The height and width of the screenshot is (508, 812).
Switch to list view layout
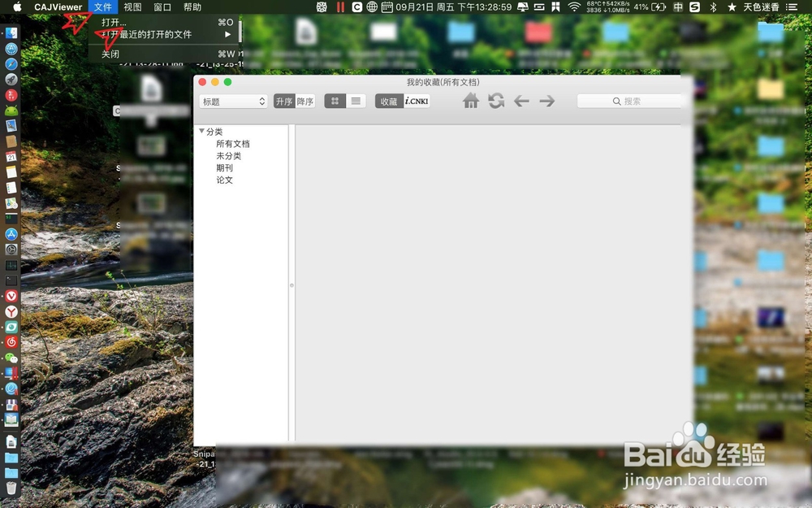(x=356, y=101)
